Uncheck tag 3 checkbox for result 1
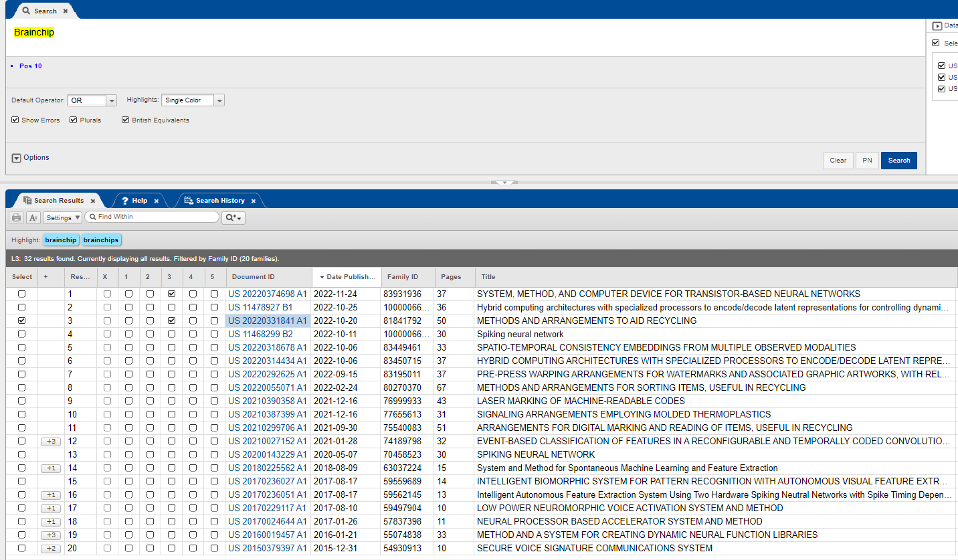This screenshot has width=958, height=560. (x=172, y=294)
